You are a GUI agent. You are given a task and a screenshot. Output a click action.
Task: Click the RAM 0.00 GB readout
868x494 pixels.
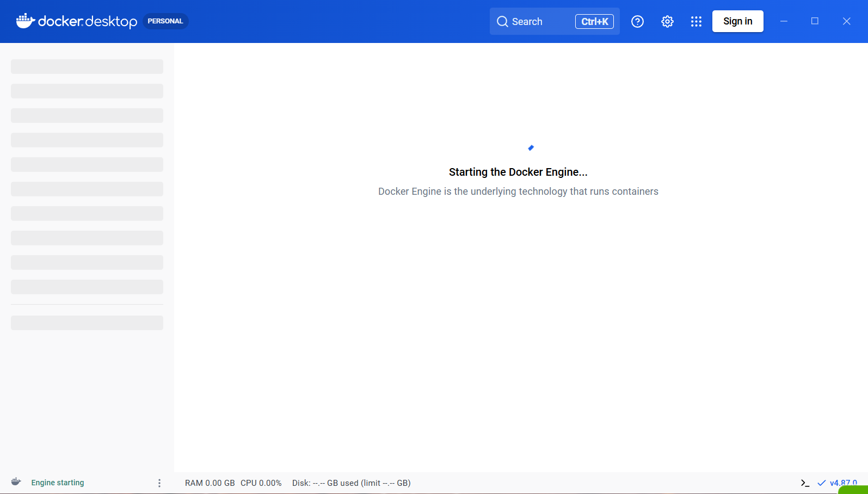tap(210, 483)
